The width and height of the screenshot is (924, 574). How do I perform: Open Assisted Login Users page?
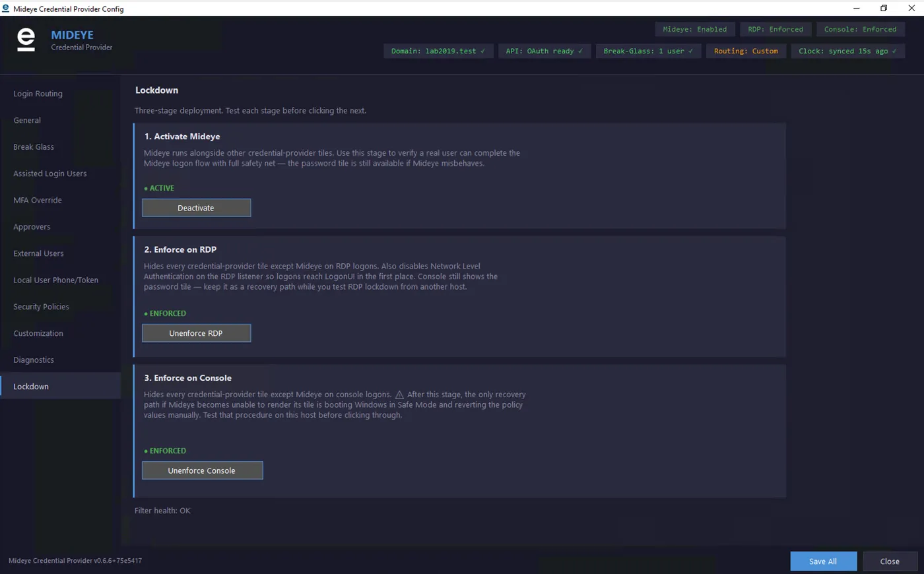pyautogui.click(x=60, y=174)
